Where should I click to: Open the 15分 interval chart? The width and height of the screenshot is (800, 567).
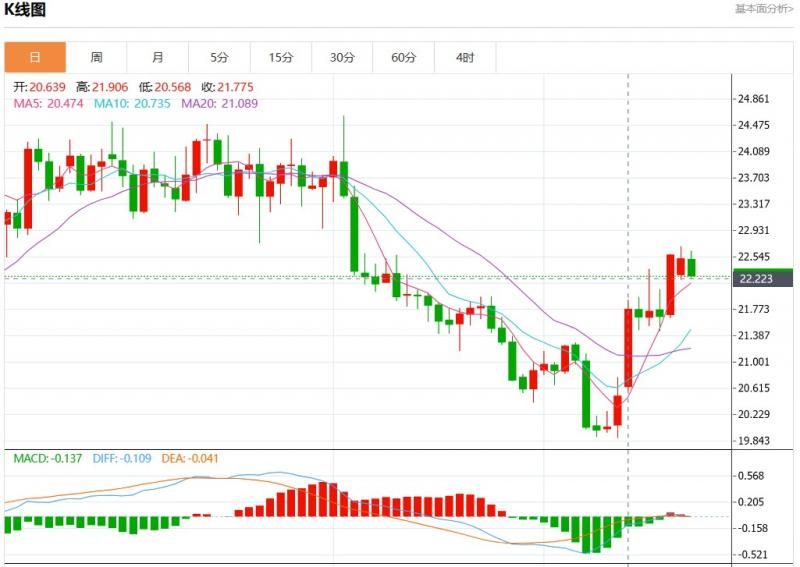[281, 58]
